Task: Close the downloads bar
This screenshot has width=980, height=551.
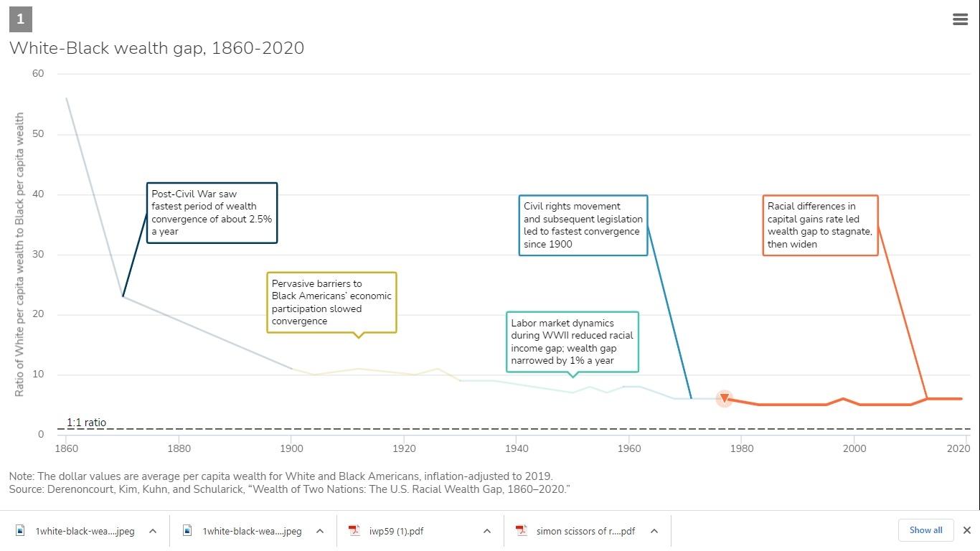Action: click(966, 530)
